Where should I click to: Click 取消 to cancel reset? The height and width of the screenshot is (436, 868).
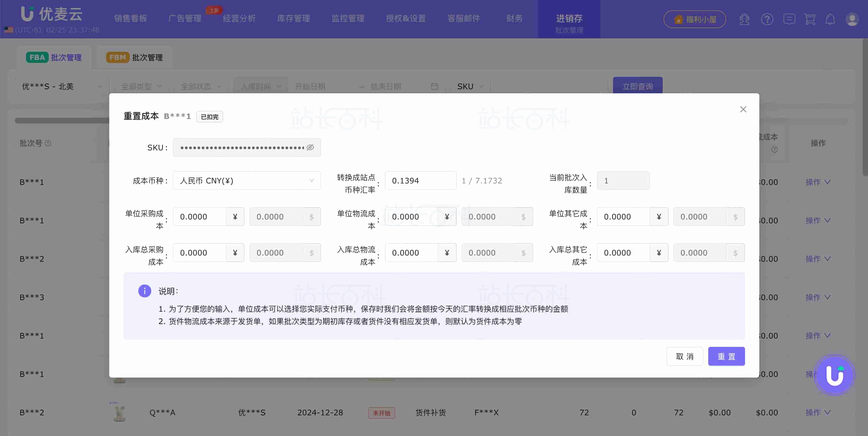coord(685,356)
